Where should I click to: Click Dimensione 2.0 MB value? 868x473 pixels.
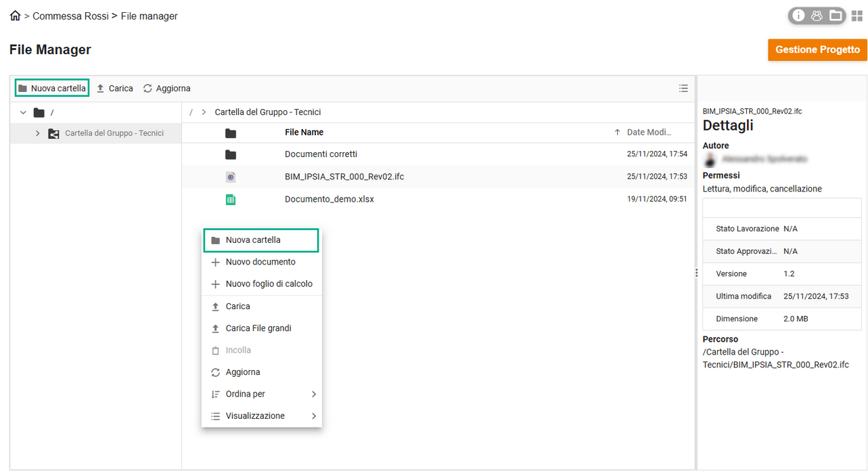coord(796,319)
